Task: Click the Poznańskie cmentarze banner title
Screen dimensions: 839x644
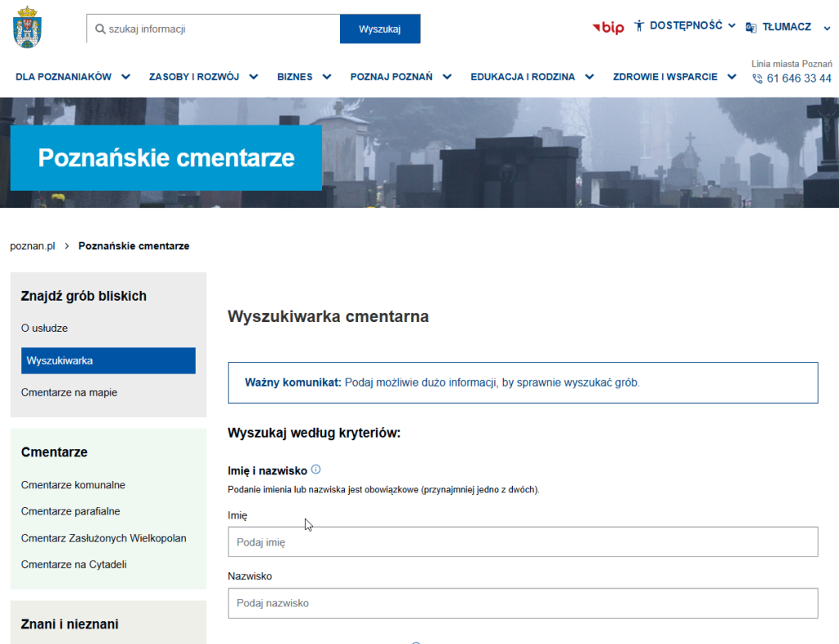Action: coord(166,158)
